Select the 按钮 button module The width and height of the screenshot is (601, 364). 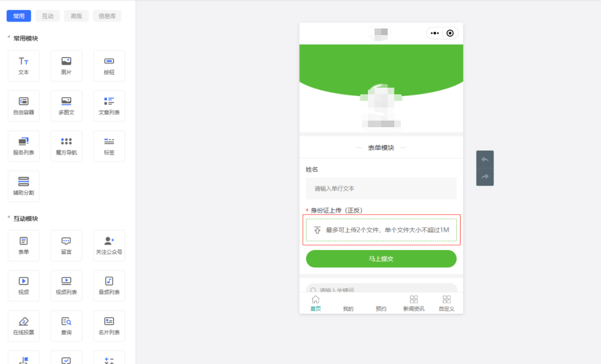click(109, 66)
